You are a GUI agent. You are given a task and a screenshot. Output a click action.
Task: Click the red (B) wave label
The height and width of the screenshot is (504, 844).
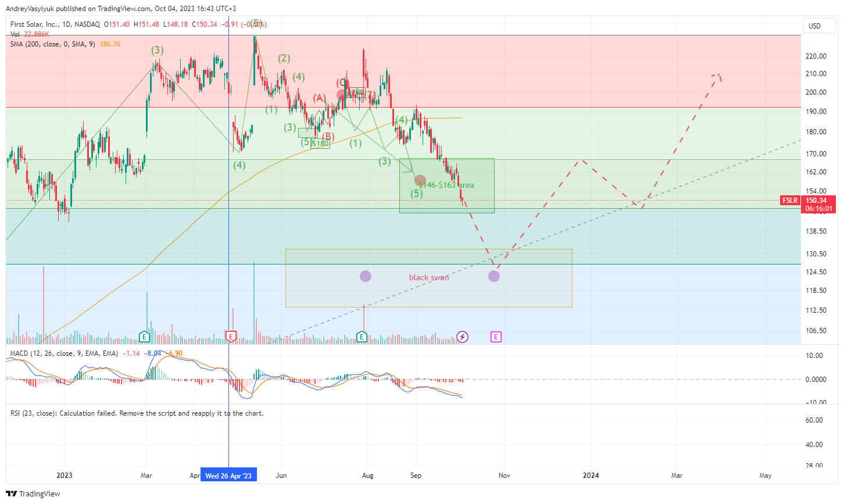[x=328, y=137]
